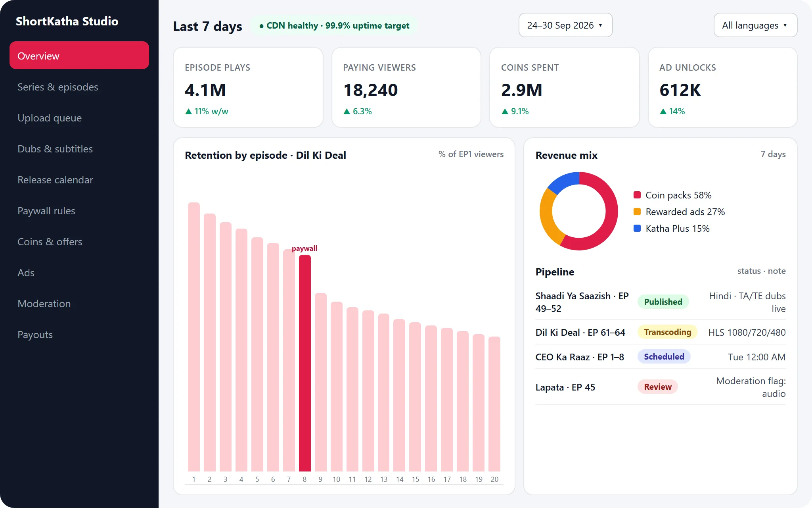This screenshot has height=508, width=812.
Task: Select Dubs & subtitles in sidebar
Action: point(79,149)
